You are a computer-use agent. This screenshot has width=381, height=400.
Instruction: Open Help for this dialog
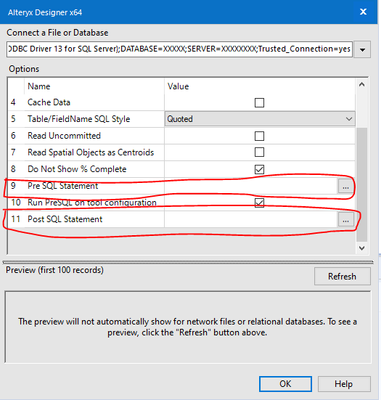[344, 384]
